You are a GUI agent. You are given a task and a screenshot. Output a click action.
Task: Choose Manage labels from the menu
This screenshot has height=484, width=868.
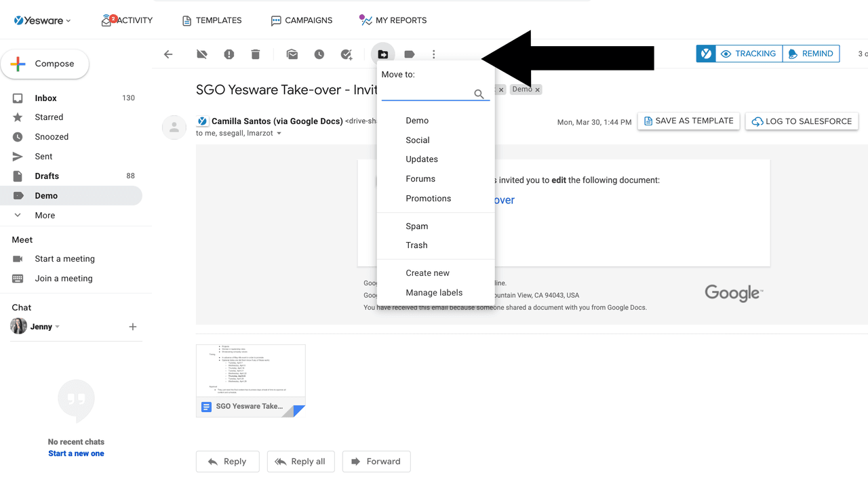click(x=433, y=292)
